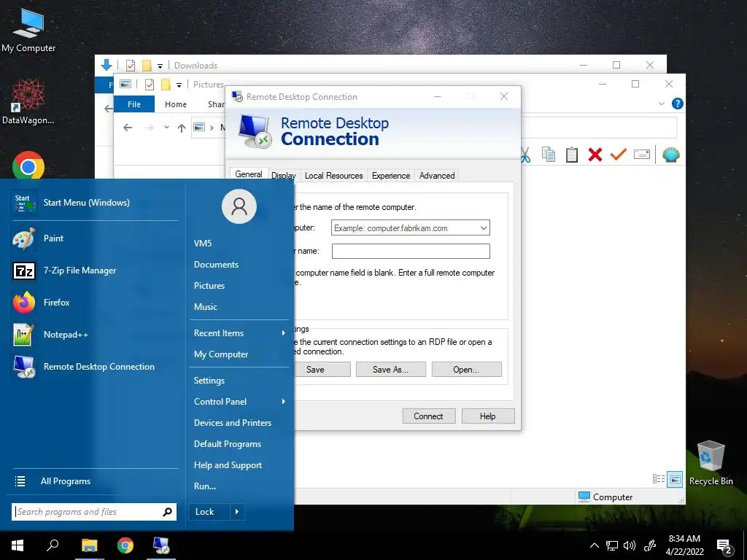
Task: Open the Chrome desktop icon
Action: pos(28,166)
